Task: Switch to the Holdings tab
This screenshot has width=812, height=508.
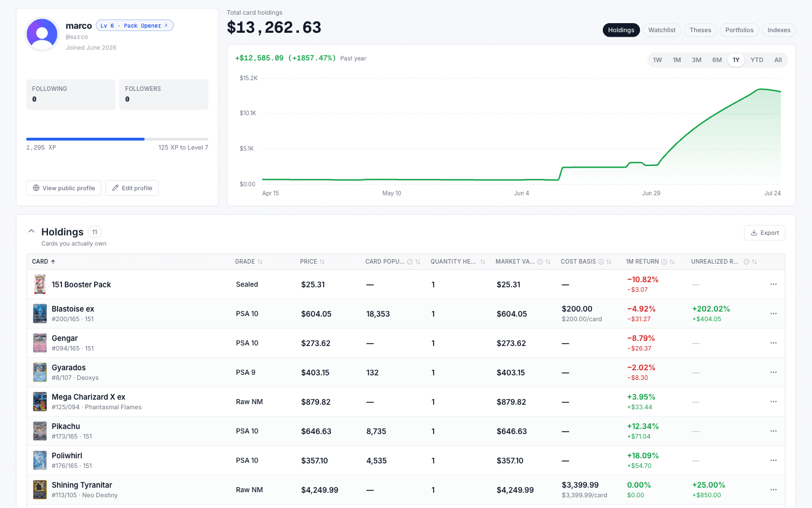Action: (x=621, y=30)
